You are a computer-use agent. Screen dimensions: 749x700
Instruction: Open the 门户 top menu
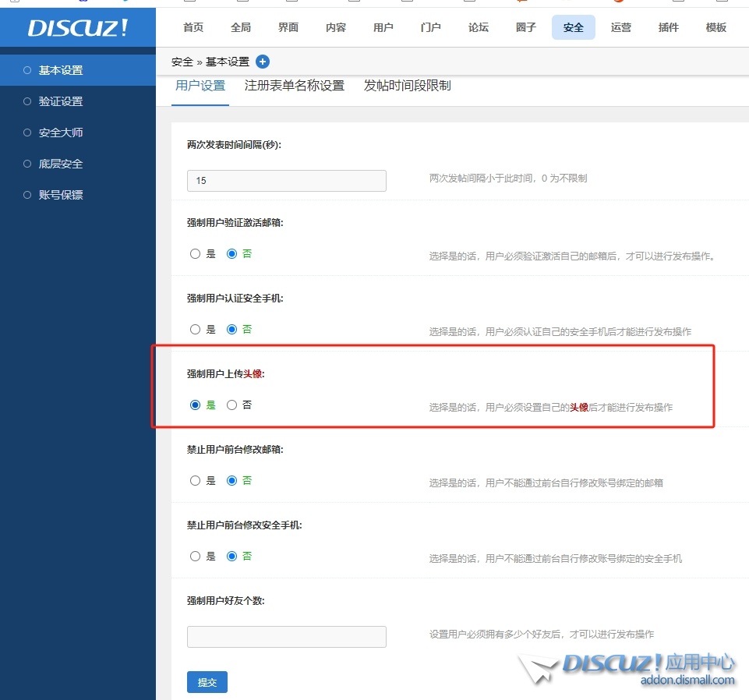pyautogui.click(x=431, y=27)
